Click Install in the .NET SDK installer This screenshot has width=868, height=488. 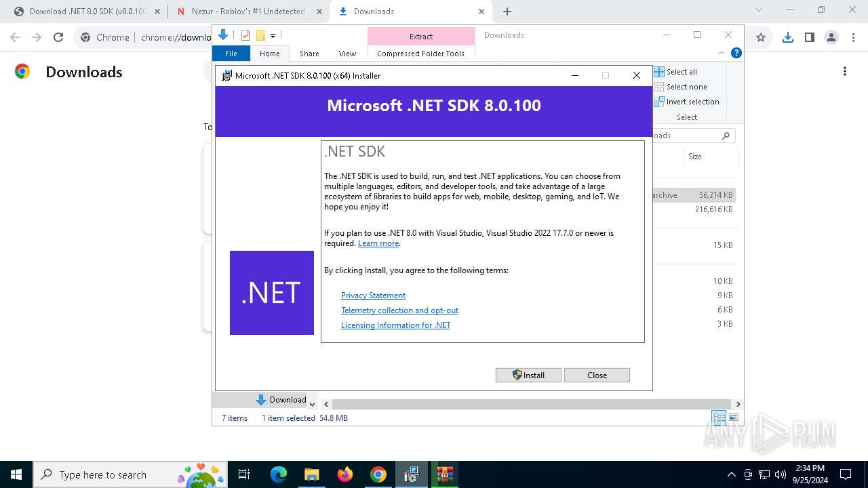pyautogui.click(x=528, y=375)
